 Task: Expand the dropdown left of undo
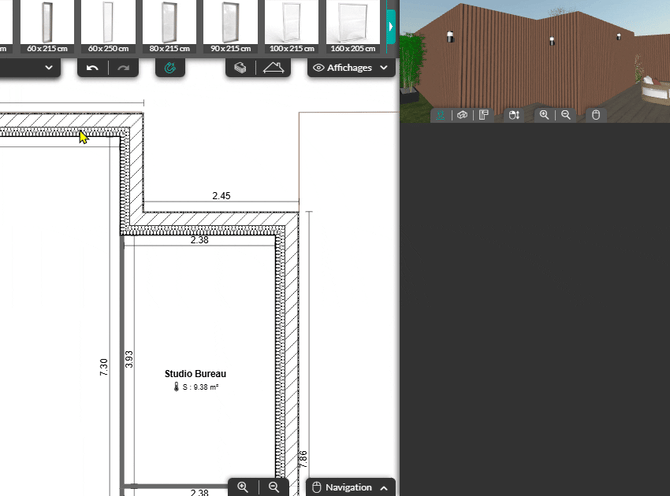pyautogui.click(x=49, y=68)
